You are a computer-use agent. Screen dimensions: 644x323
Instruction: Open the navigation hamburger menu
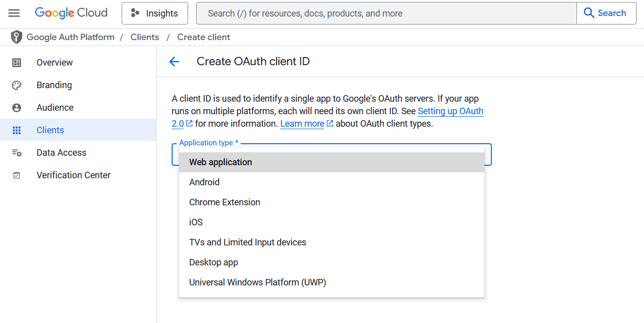coord(14,13)
